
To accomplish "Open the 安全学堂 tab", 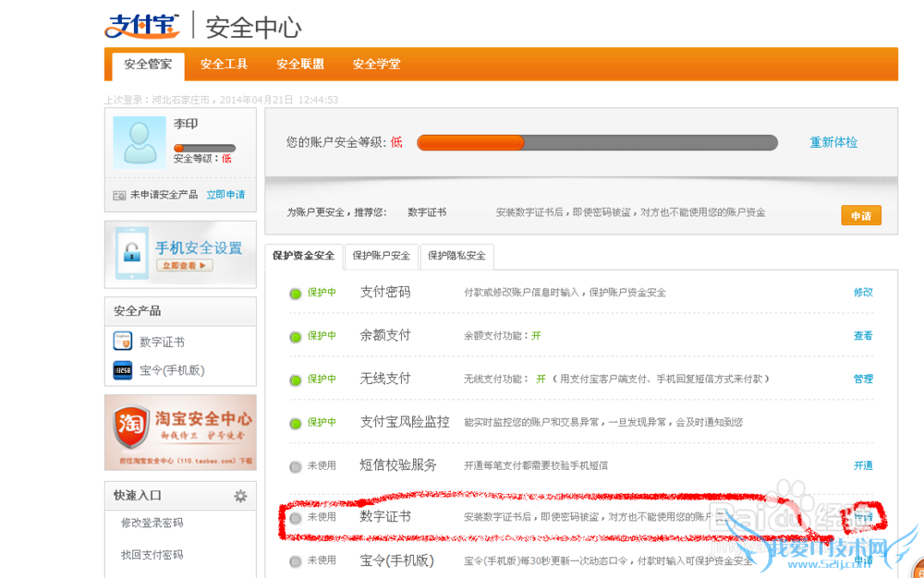I will (x=377, y=64).
